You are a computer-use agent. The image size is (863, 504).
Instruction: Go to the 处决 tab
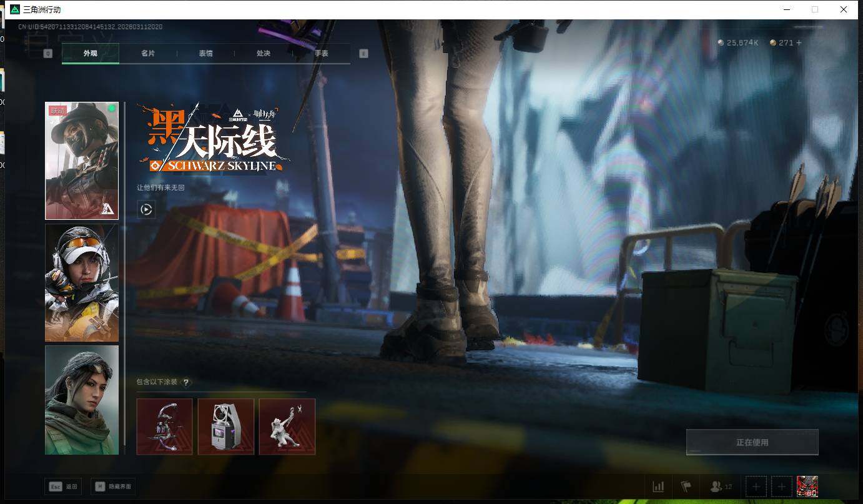point(264,54)
